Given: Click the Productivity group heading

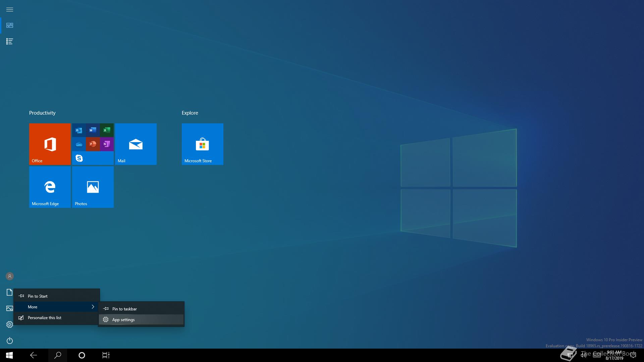Looking at the screenshot, I should (42, 113).
